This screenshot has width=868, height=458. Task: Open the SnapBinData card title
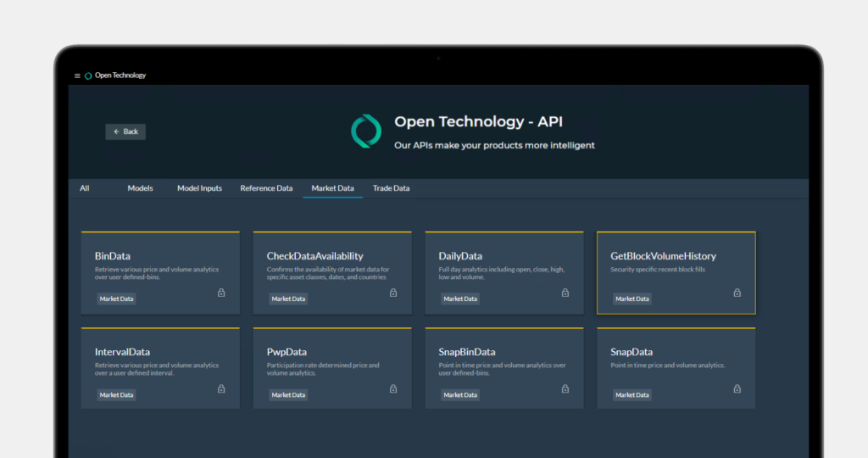(x=467, y=352)
